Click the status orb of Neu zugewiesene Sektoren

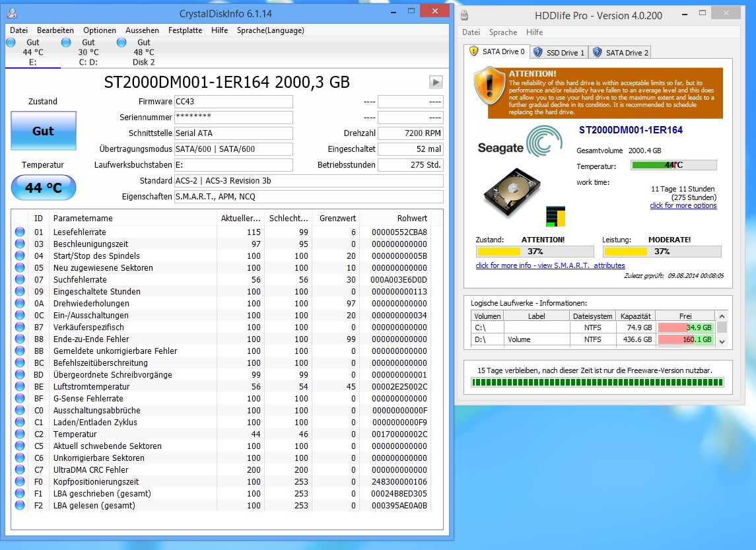click(20, 267)
